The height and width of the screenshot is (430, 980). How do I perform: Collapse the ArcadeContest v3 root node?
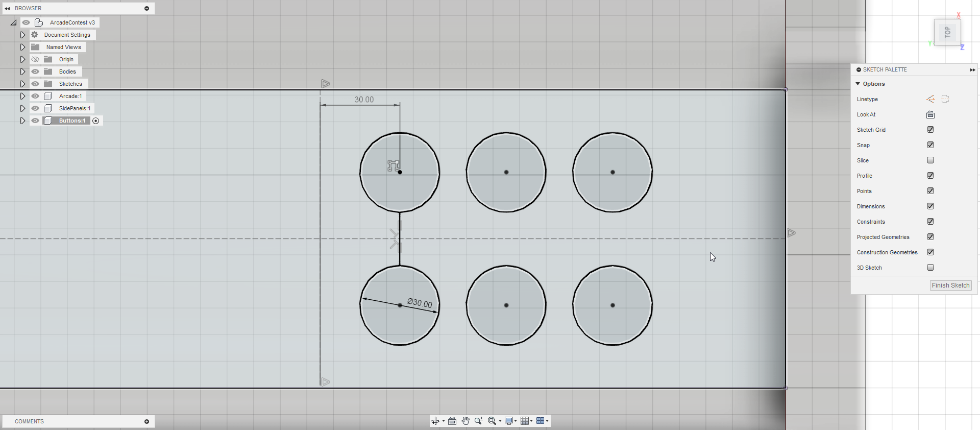pyautogui.click(x=14, y=22)
